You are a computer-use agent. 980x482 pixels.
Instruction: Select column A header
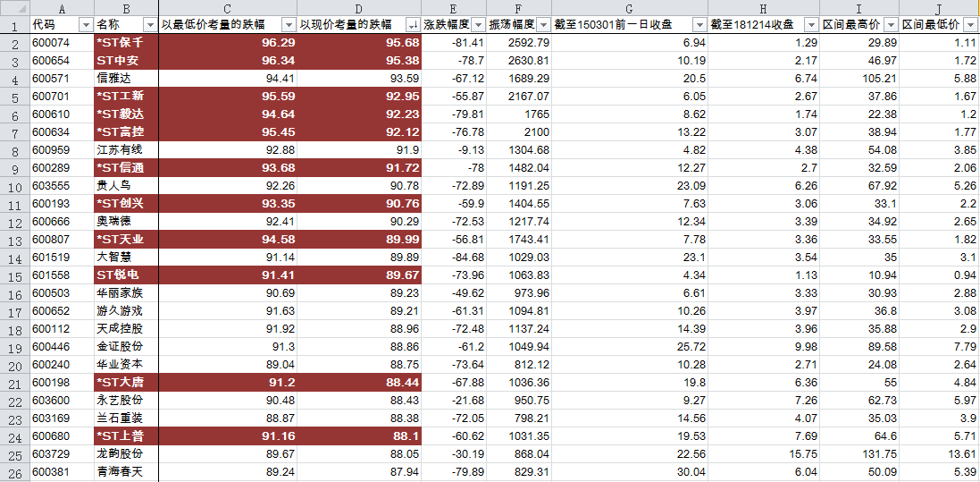tap(62, 8)
